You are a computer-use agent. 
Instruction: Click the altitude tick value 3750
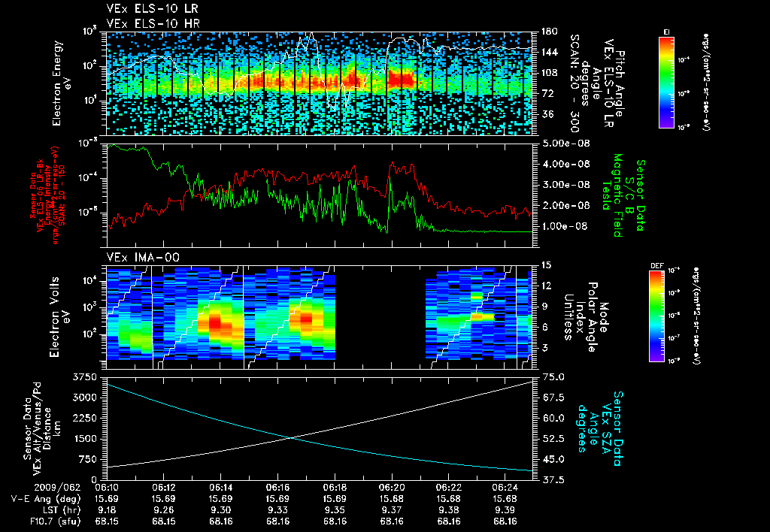[x=84, y=377]
